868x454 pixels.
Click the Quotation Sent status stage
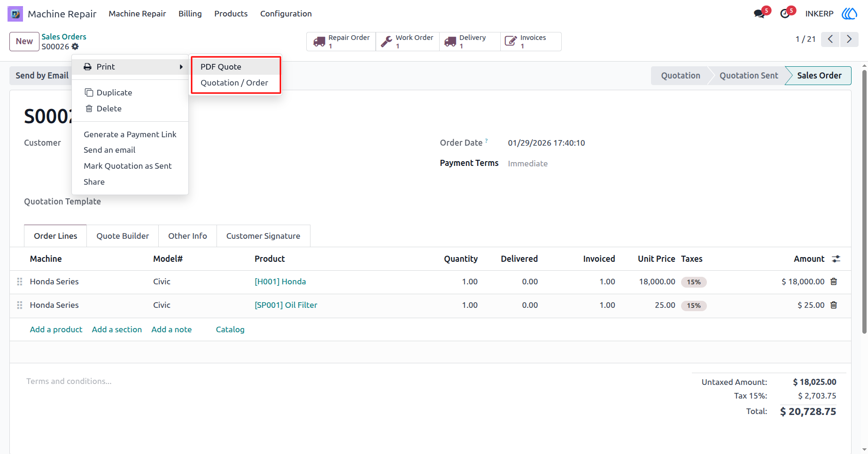pos(749,76)
